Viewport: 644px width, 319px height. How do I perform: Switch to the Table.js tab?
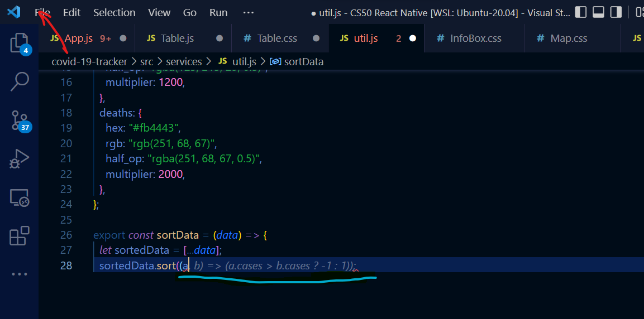183,38
